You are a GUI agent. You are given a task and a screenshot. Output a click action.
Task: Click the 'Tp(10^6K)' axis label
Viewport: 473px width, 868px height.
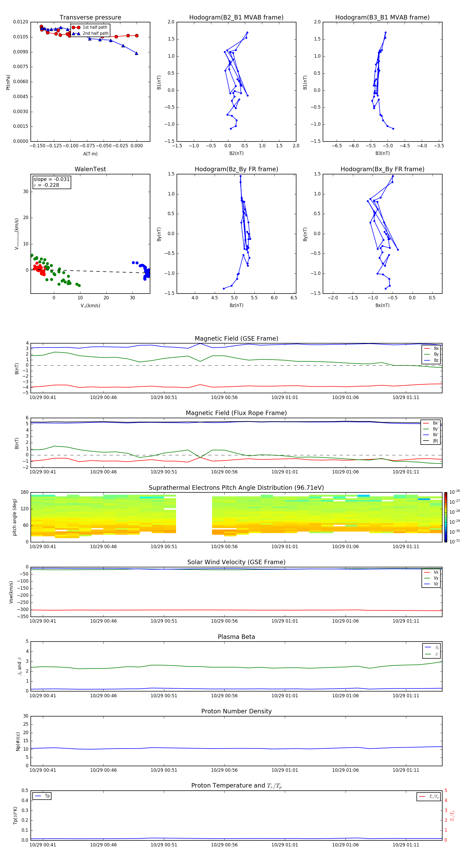[15, 815]
